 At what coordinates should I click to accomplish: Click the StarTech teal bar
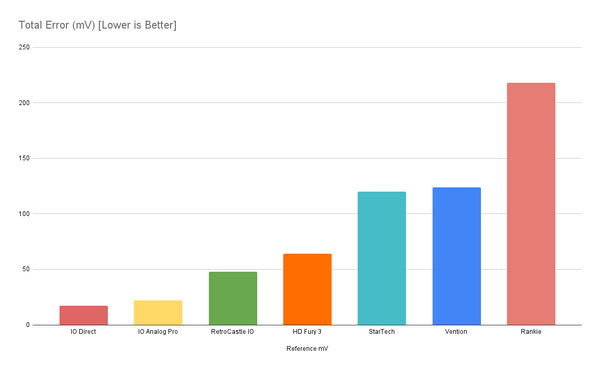click(x=382, y=258)
